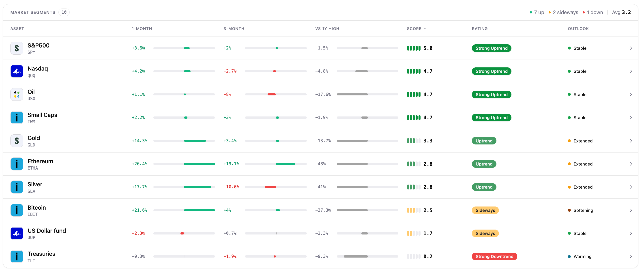Expand the Treasuries row chevron
Viewport: 644px width, 271px height.
pos(631,256)
